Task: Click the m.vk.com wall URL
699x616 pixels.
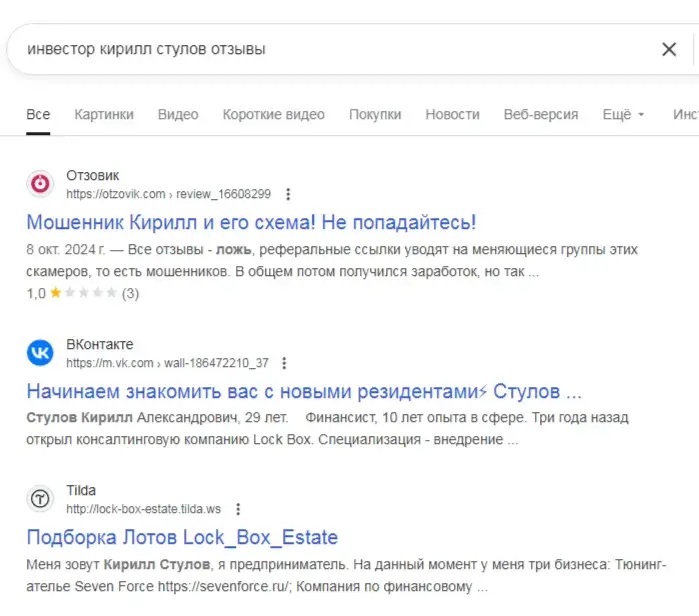Action: 167,363
